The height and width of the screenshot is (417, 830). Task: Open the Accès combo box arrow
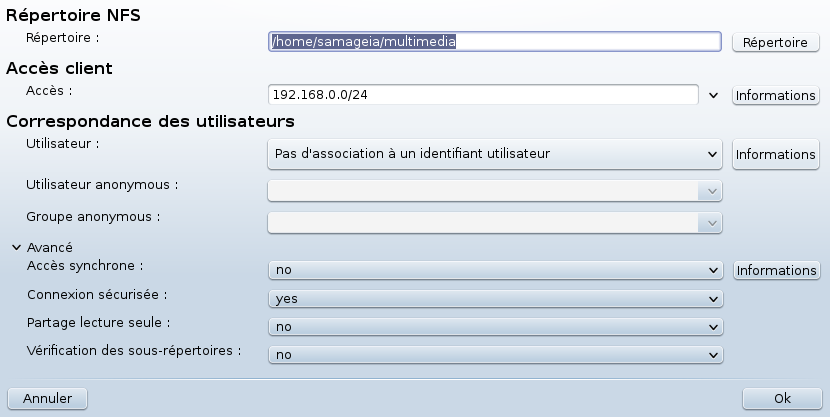coord(713,95)
